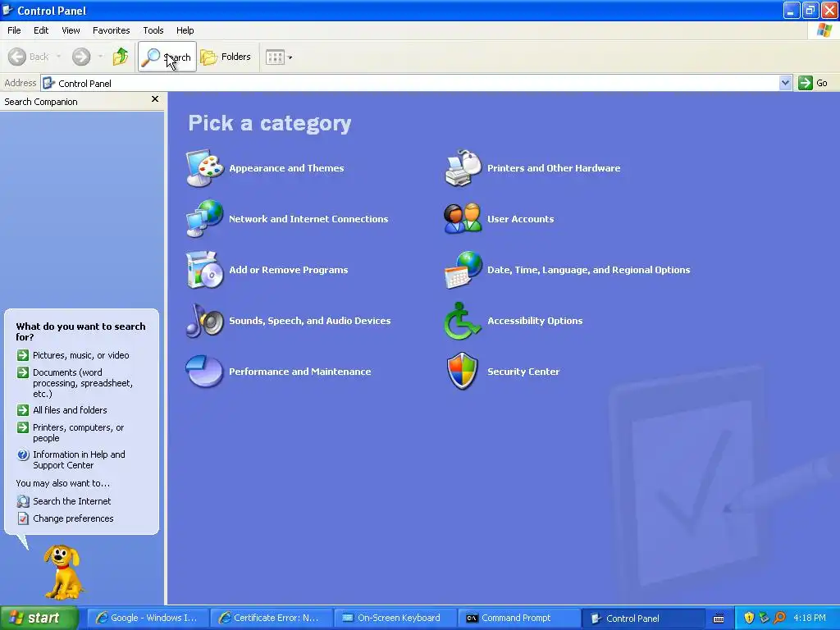Click the Control Panel title bar icon
840x630 pixels.
point(7,10)
